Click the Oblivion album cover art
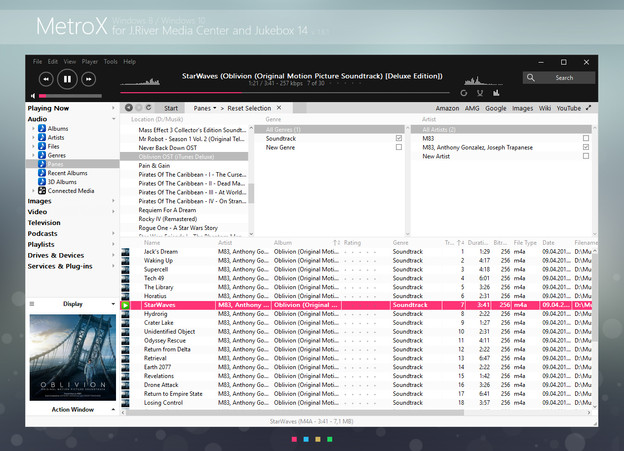Screen dimensions: 624x451 73,357
